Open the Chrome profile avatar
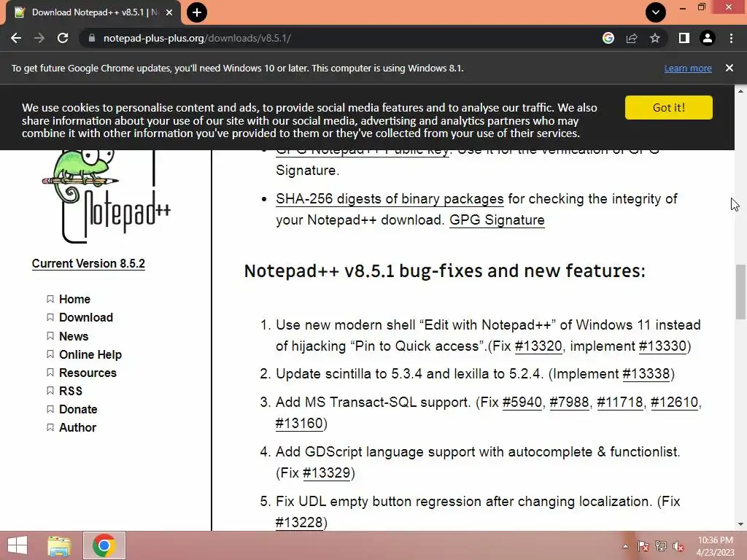 click(708, 38)
